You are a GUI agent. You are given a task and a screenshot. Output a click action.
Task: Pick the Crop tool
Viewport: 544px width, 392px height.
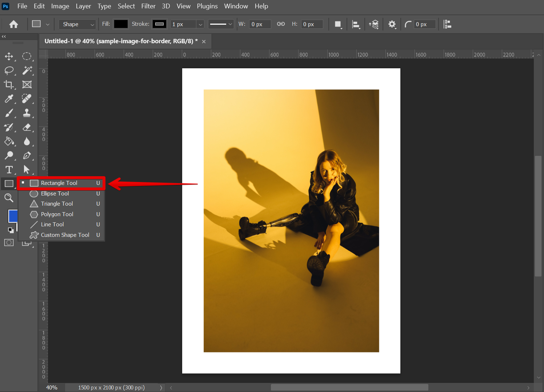pyautogui.click(x=9, y=85)
